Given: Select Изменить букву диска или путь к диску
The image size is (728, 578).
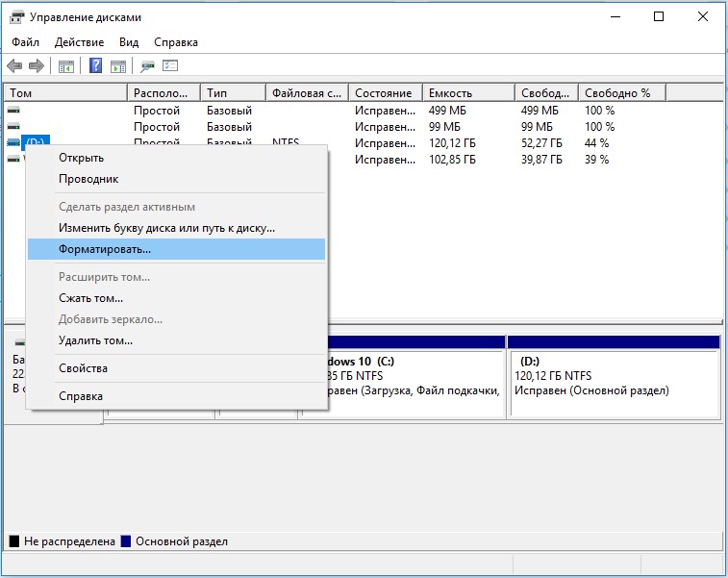Looking at the screenshot, I should click(176, 229).
